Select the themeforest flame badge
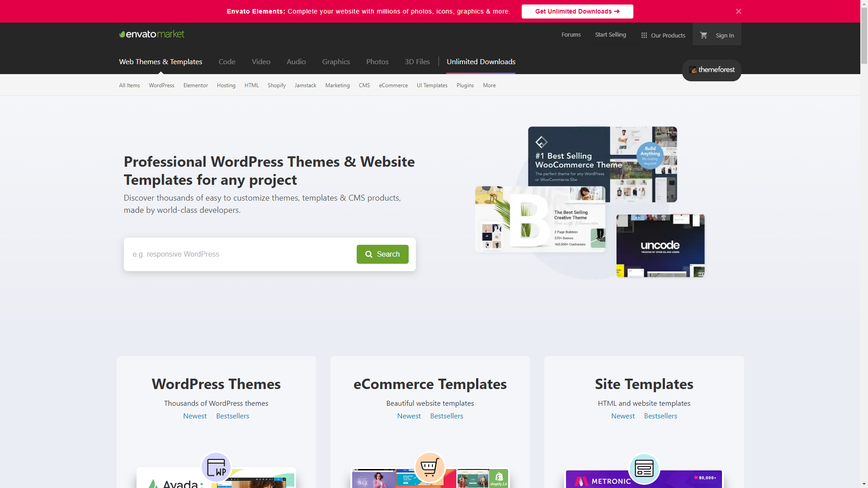The image size is (868, 488). [693, 70]
